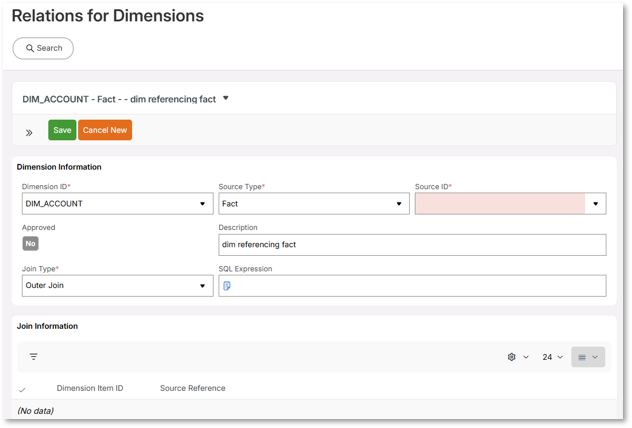
Task: Click the (No data) table message
Action: (35, 411)
